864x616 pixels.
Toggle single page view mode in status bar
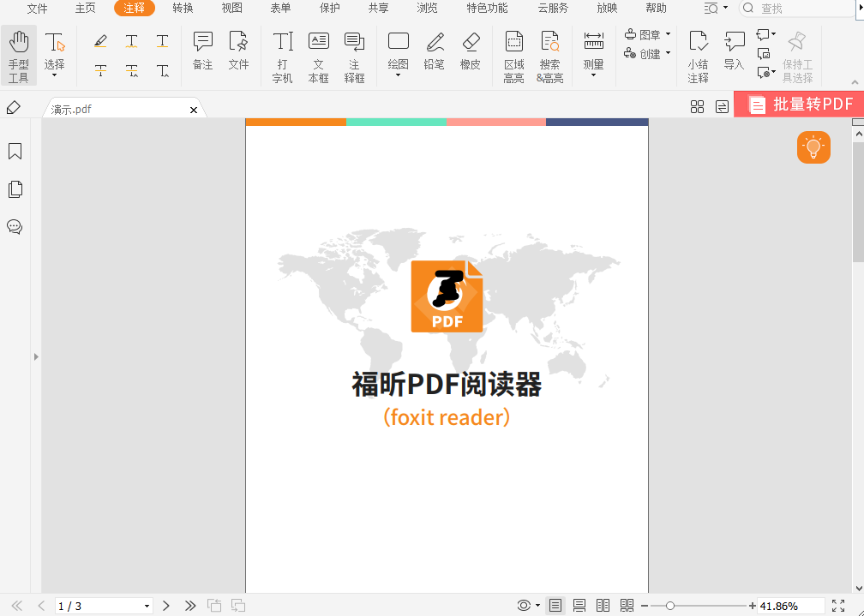pyautogui.click(x=555, y=606)
